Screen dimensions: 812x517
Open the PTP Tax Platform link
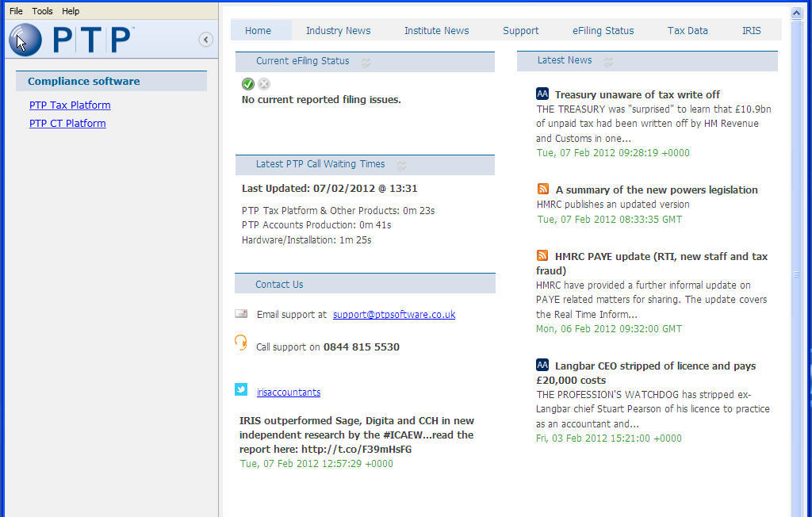pyautogui.click(x=70, y=105)
